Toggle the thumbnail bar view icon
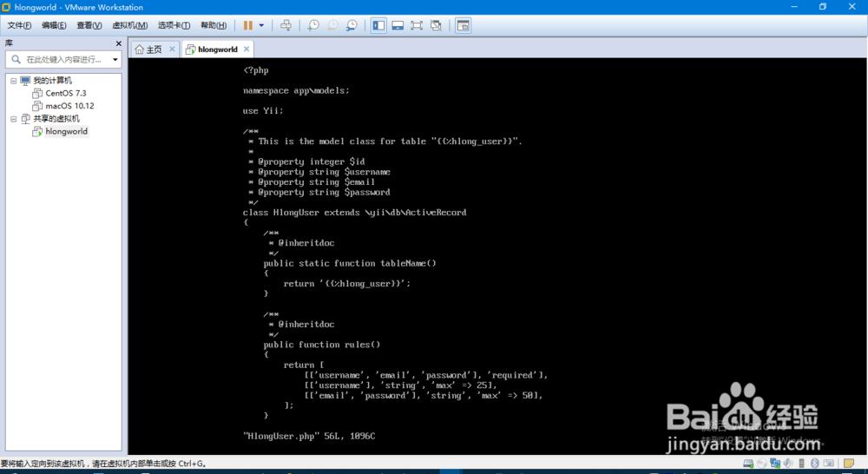868x474 pixels. click(398, 25)
